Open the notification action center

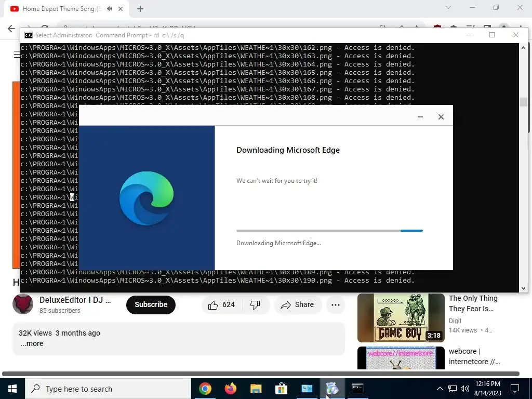pos(515,389)
